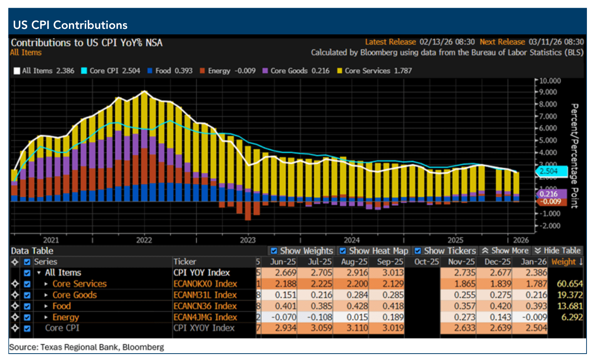Image resolution: width=595 pixels, height=364 pixels.
Task: Sort by the Weight column arrow
Action: (581, 262)
